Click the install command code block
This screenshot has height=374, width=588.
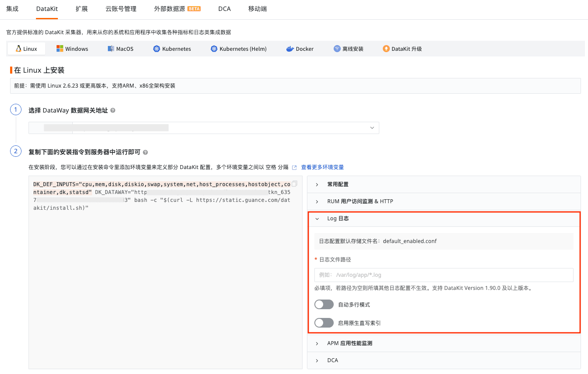[x=165, y=272]
